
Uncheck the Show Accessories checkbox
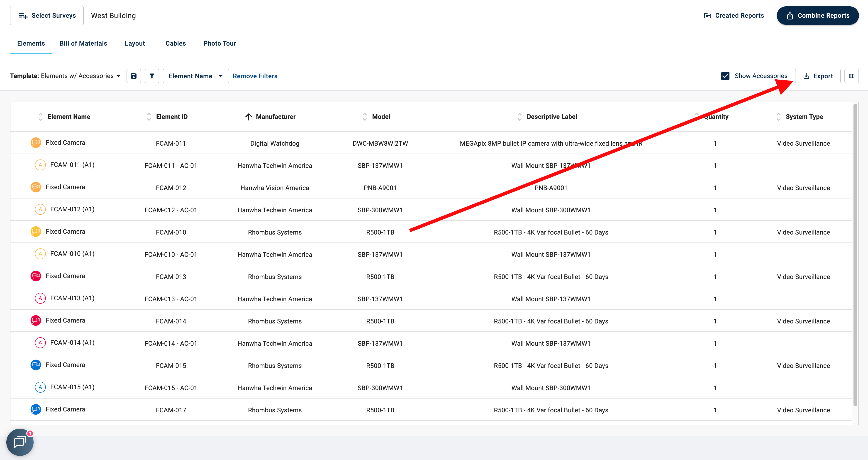(x=725, y=76)
